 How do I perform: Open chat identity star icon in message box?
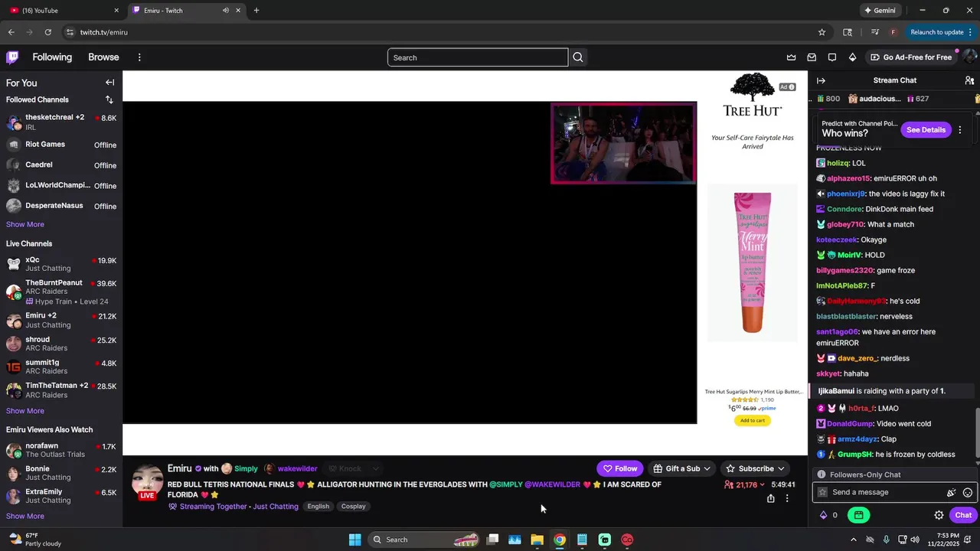click(823, 493)
